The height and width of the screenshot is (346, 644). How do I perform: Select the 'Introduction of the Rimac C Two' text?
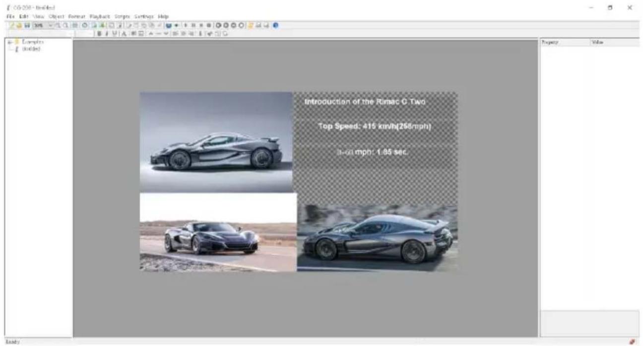[366, 102]
